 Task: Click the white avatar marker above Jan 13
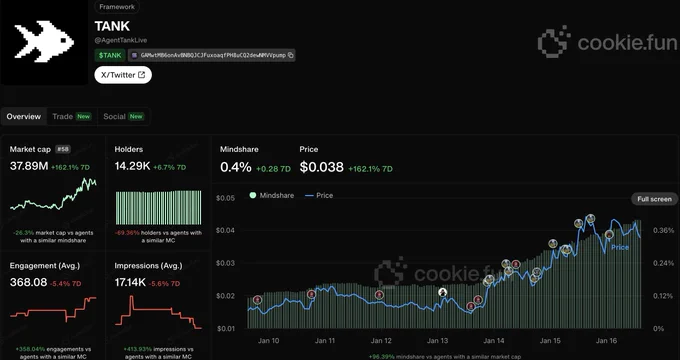[x=442, y=292]
